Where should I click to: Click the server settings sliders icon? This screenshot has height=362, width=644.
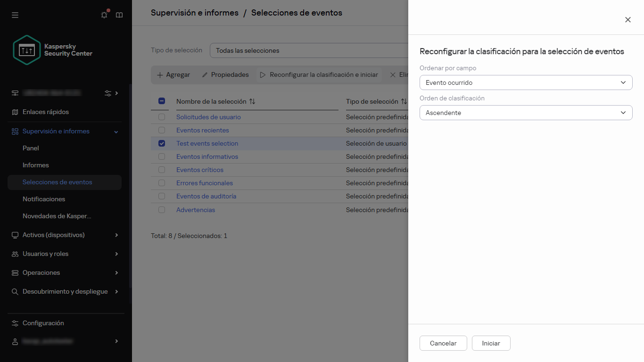point(108,93)
